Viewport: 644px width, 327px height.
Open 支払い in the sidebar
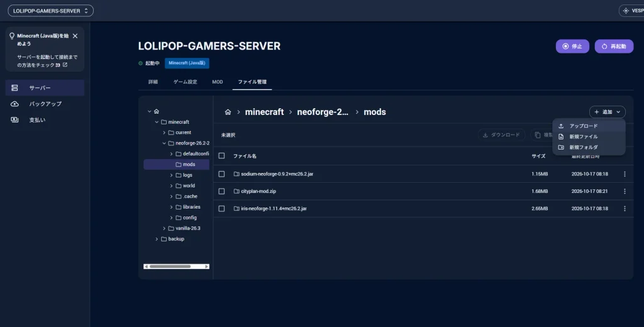click(x=45, y=120)
